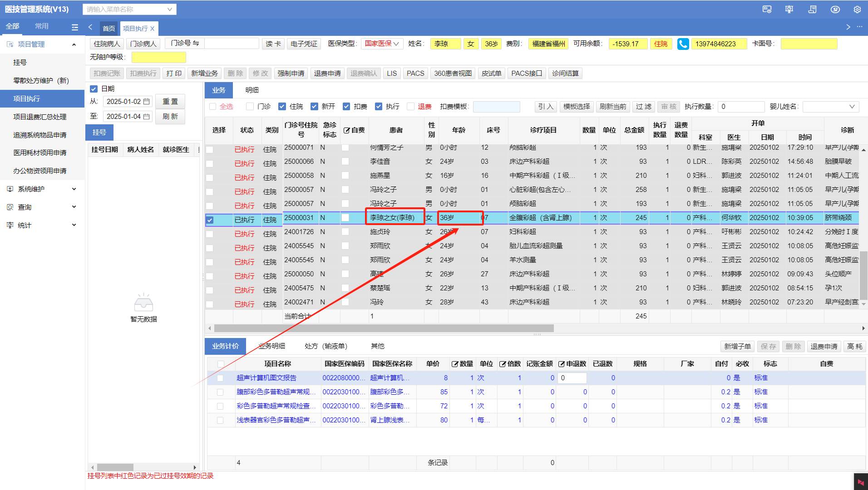Click the blue phone icon
The height and width of the screenshot is (490, 868).
[683, 44]
